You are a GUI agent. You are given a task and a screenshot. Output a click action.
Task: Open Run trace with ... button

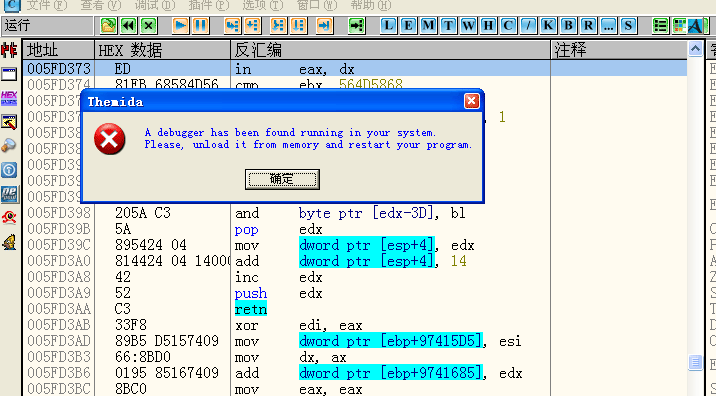click(608, 25)
